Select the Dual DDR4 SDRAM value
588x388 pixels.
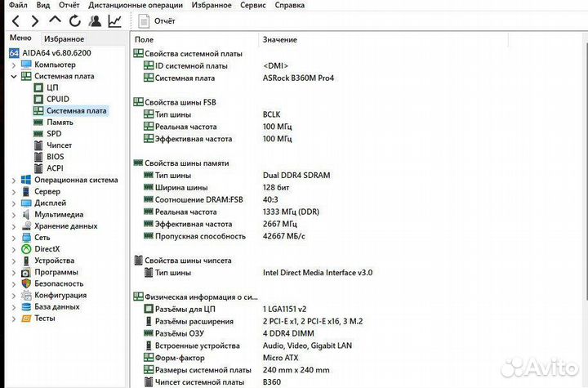(296, 176)
